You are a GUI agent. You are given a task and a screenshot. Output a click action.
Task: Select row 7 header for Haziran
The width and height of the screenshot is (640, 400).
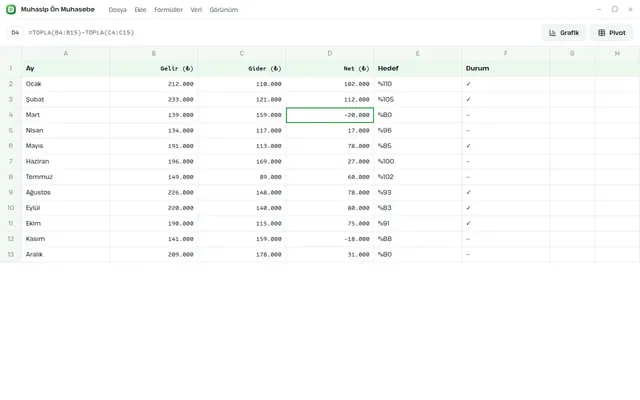coord(11,161)
